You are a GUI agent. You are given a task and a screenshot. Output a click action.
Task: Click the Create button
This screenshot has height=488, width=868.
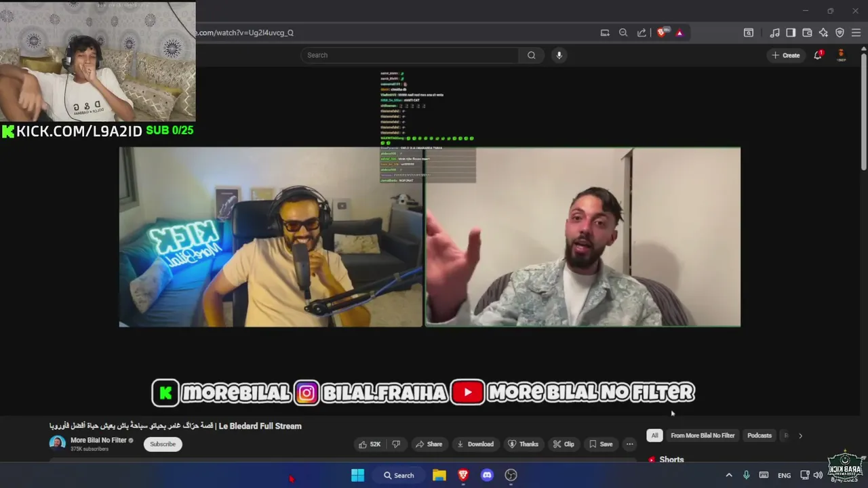[x=786, y=55]
